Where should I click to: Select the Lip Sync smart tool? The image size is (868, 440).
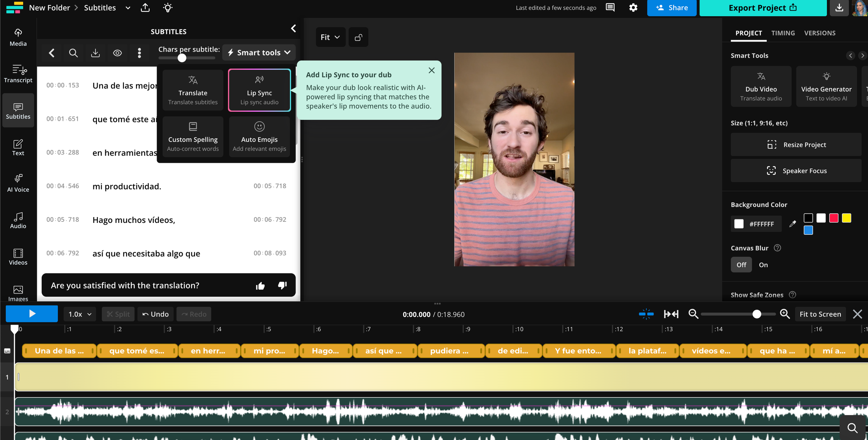[259, 90]
